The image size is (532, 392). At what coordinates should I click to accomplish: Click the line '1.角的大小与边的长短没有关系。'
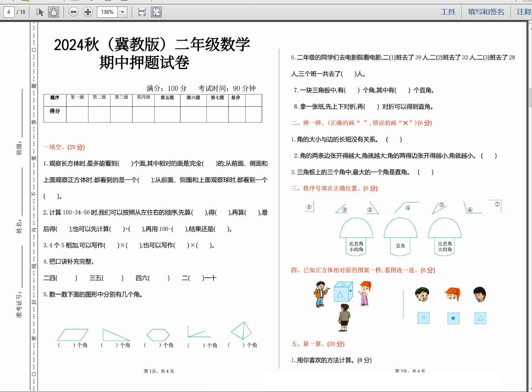coord(335,139)
